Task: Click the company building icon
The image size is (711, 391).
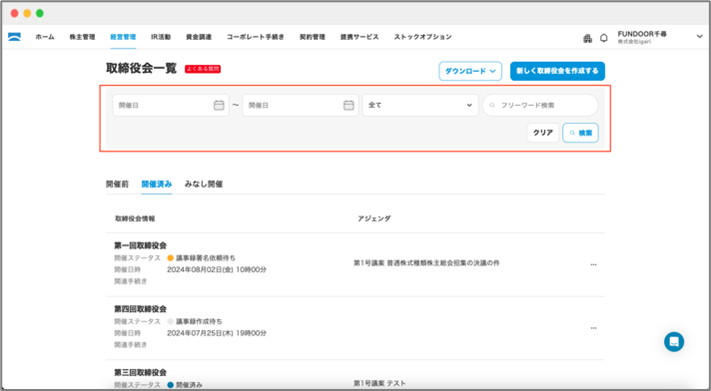Action: (588, 38)
